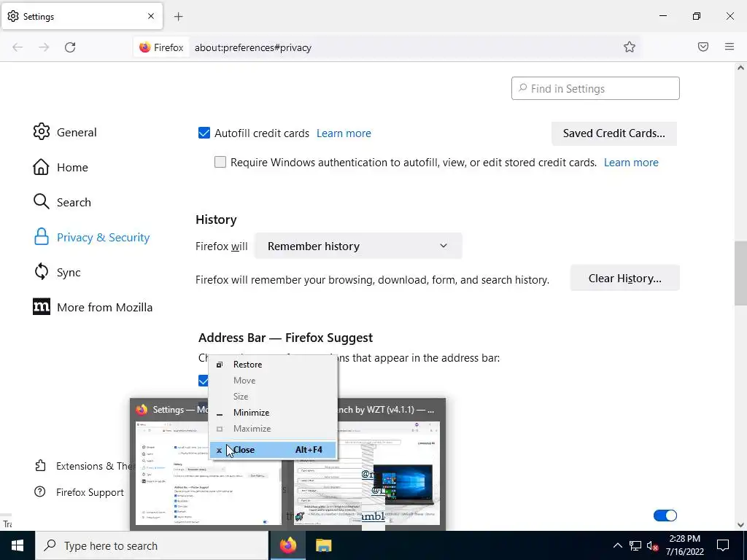The height and width of the screenshot is (560, 747).
Task: Click Find in Settings search field
Action: click(595, 88)
